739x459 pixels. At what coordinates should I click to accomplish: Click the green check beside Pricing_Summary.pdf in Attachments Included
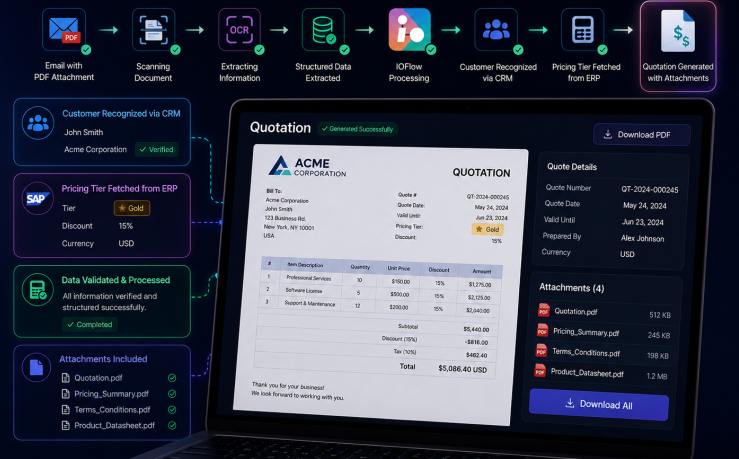point(172,393)
